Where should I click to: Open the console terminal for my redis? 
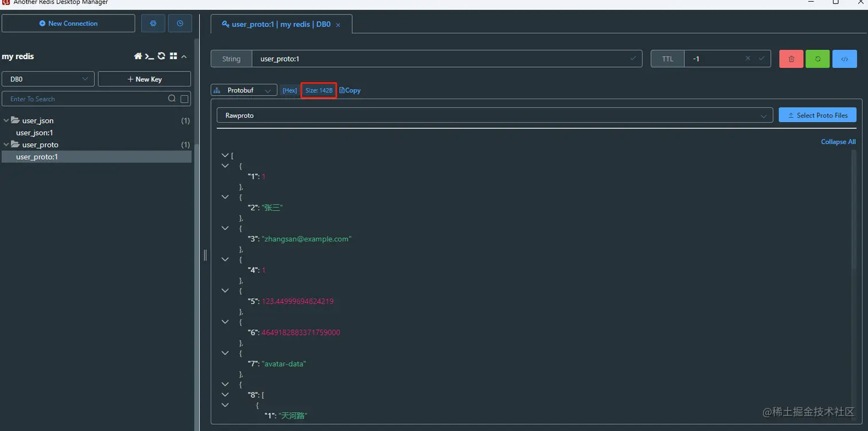(149, 56)
